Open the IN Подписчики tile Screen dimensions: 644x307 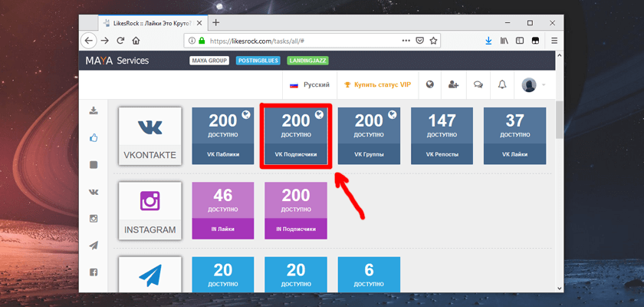[296, 210]
